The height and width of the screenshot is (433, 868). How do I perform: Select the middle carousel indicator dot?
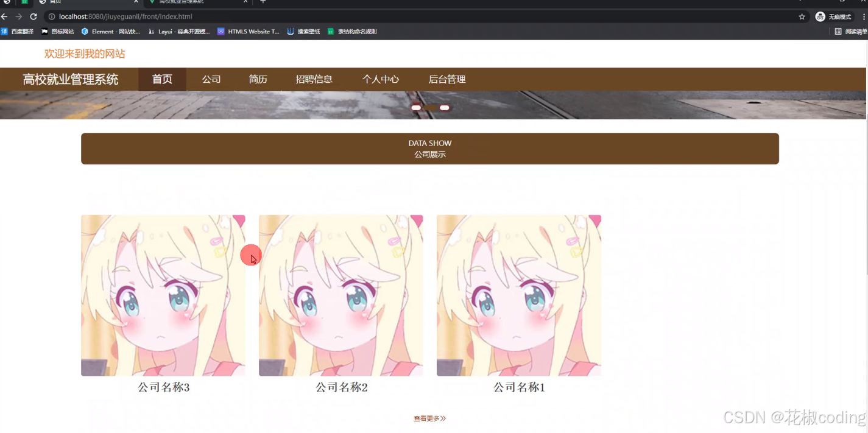(430, 108)
